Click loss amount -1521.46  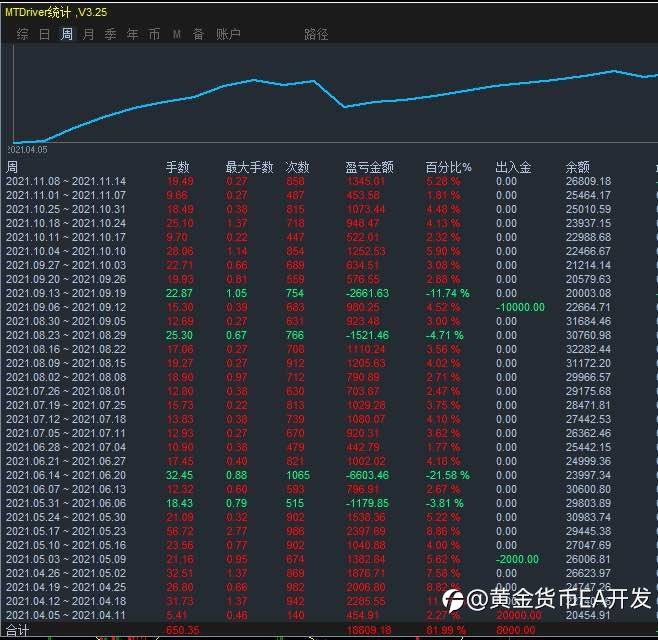pos(367,335)
